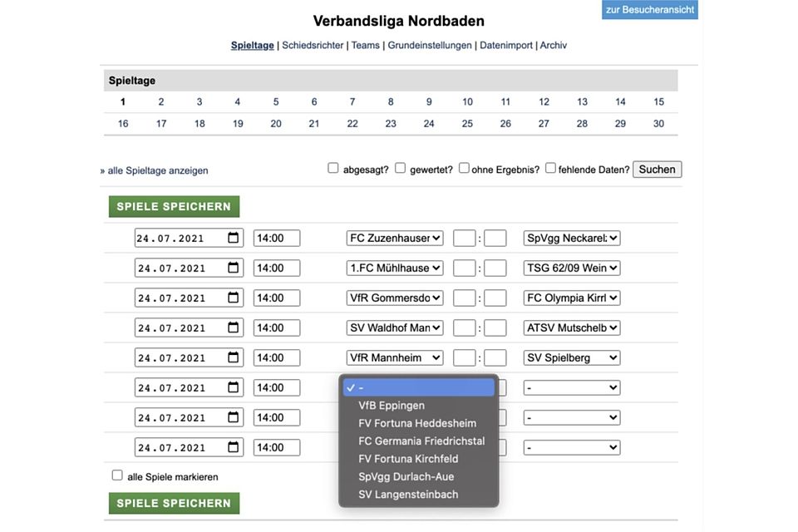The height and width of the screenshot is (532, 798).
Task: Click calendar icon in VfR Mannheim row
Action: point(234,358)
